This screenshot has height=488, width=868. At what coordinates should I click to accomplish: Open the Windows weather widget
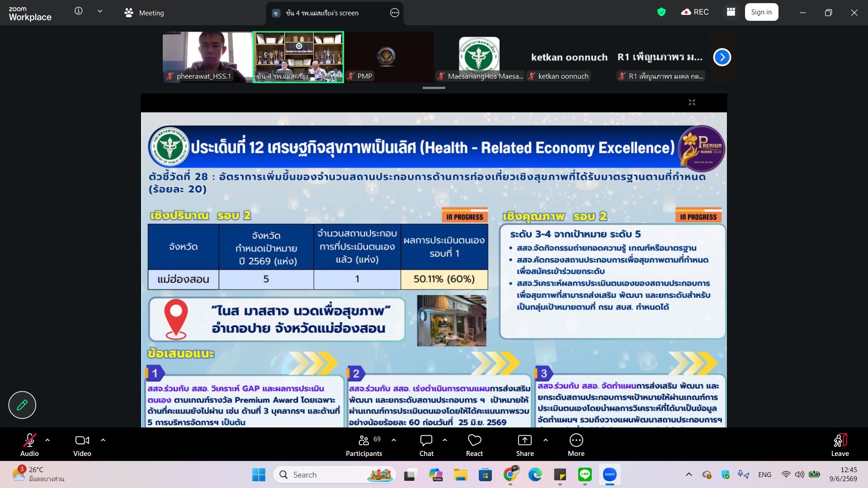click(x=38, y=474)
